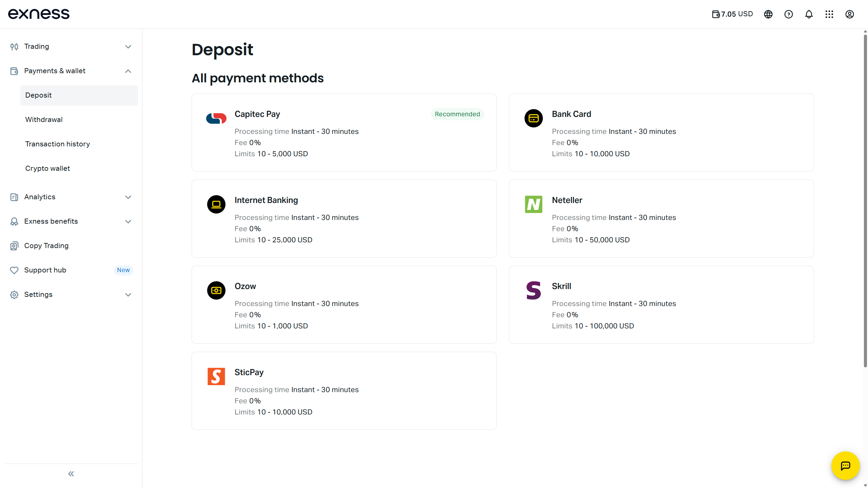Click the Analytics sidebar icon
This screenshot has width=868, height=488.
pyautogui.click(x=14, y=197)
